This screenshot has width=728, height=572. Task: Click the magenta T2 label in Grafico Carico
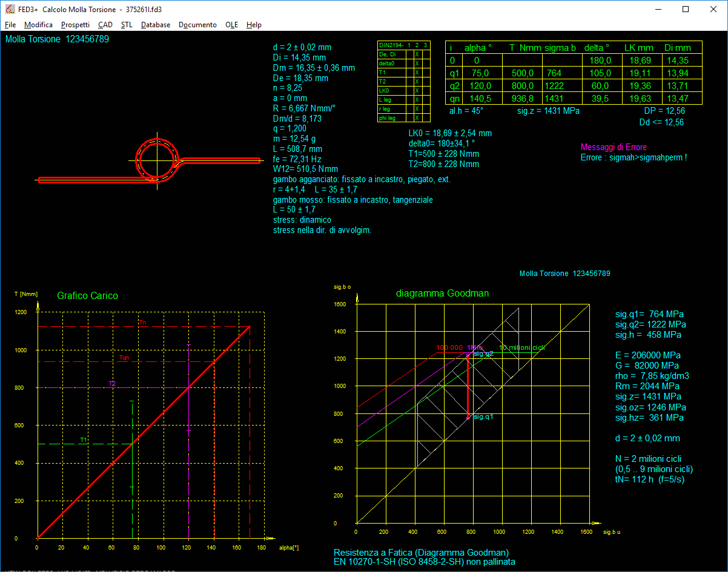pos(112,384)
